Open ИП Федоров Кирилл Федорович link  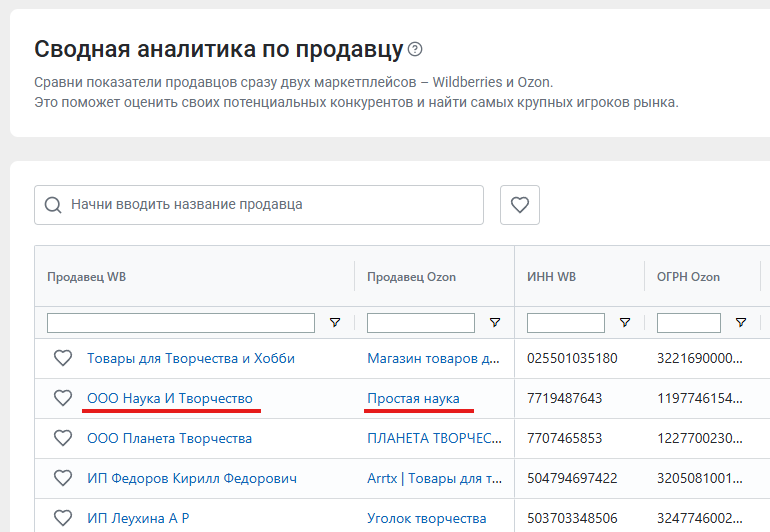tap(192, 478)
